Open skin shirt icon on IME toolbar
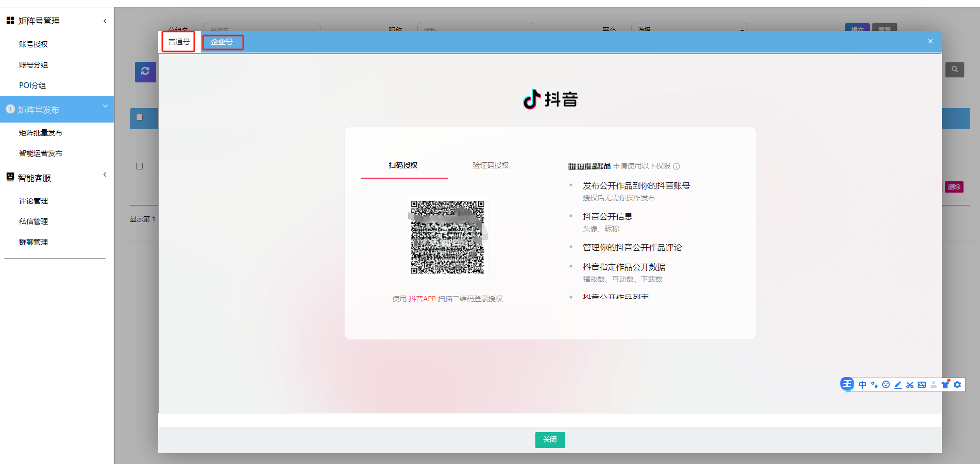This screenshot has height=464, width=980. pos(945,384)
